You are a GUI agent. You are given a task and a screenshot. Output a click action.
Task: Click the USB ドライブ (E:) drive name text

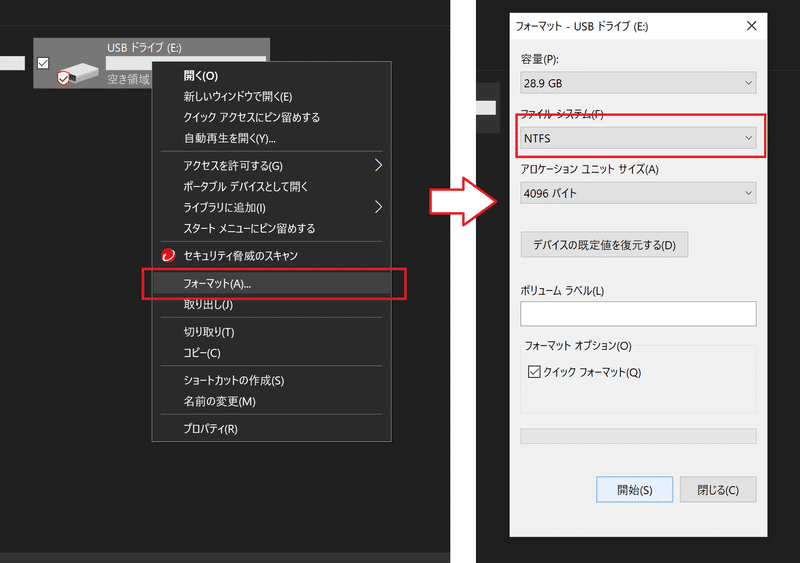(144, 47)
